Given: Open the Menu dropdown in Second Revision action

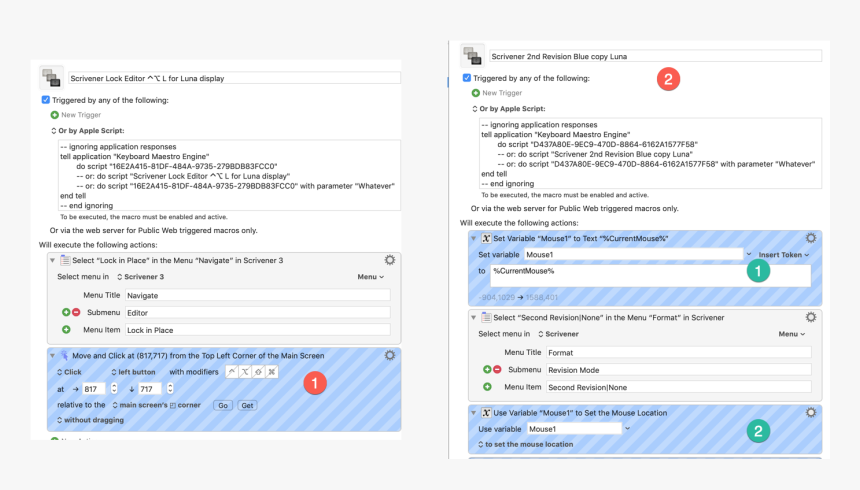Looking at the screenshot, I should [x=792, y=334].
